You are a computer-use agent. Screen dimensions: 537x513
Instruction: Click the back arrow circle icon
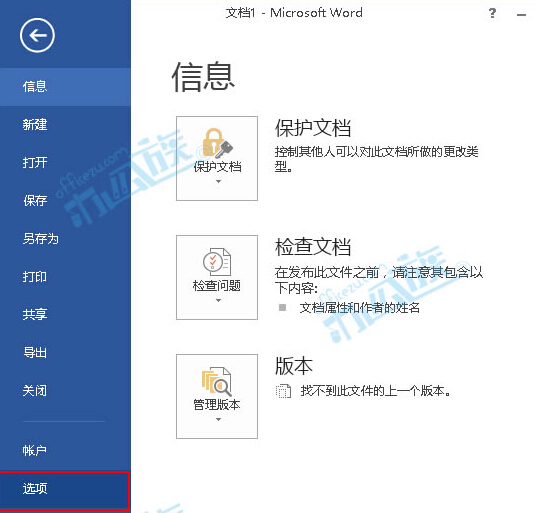pyautogui.click(x=37, y=35)
